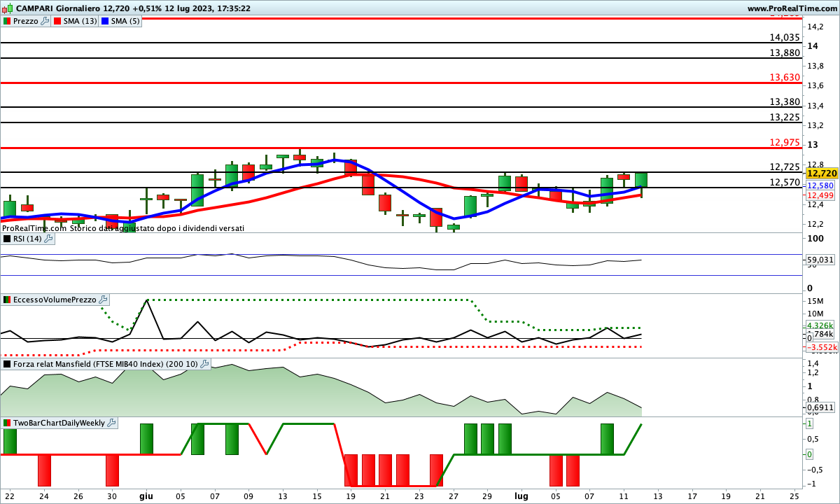Click the black square icon beside RSI (14)
840x504 pixels.
(7, 239)
